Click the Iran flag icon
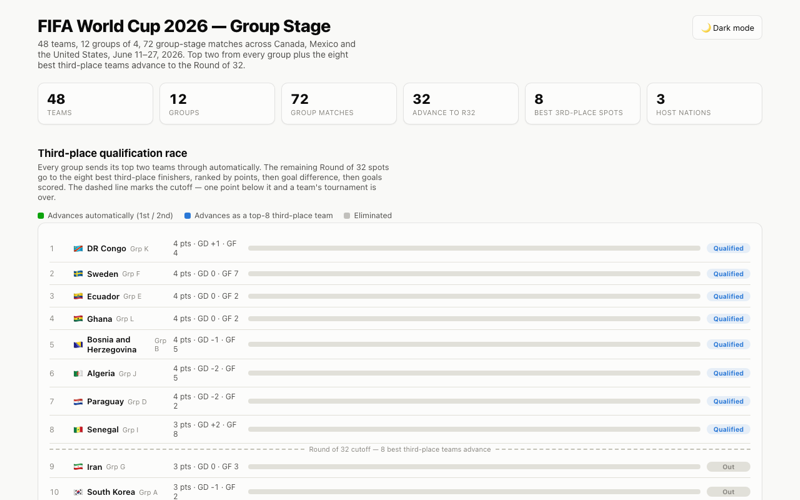This screenshot has height=500, width=800. tap(78, 467)
